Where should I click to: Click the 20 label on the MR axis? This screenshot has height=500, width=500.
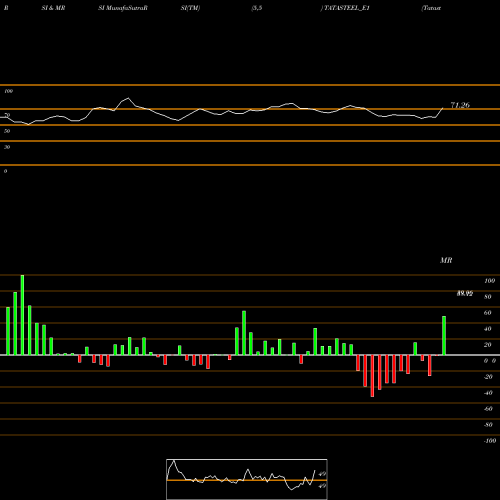click(x=487, y=345)
